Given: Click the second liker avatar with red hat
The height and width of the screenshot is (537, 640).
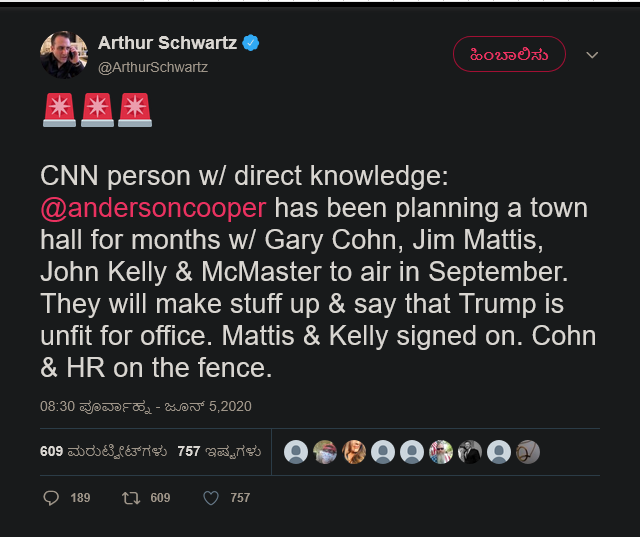Looking at the screenshot, I should 325,452.
